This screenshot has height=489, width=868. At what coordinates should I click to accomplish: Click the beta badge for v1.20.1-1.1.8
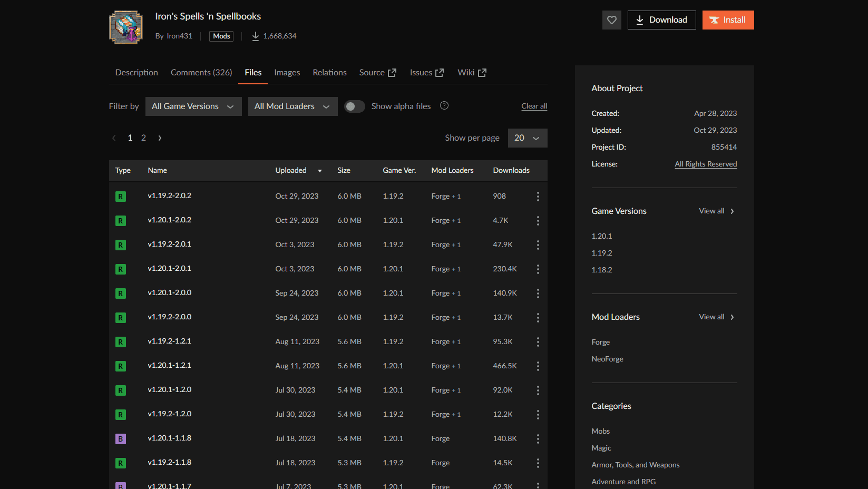tap(121, 439)
